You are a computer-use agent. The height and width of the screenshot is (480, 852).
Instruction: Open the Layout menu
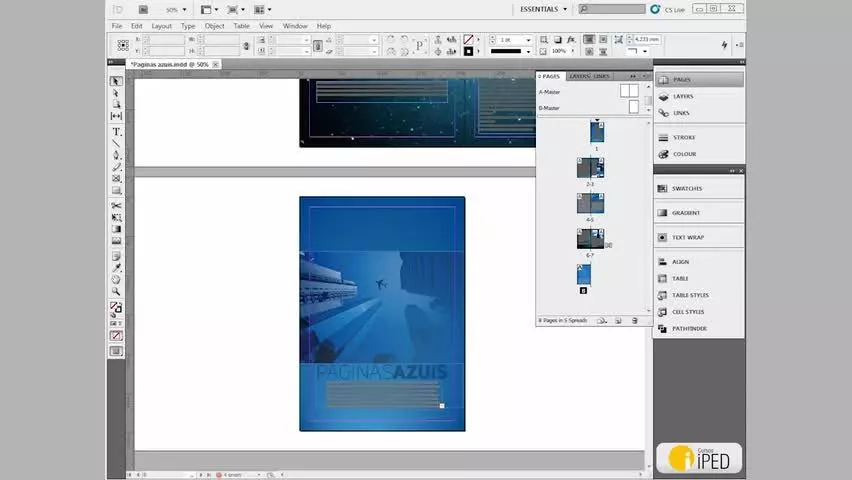[161, 26]
